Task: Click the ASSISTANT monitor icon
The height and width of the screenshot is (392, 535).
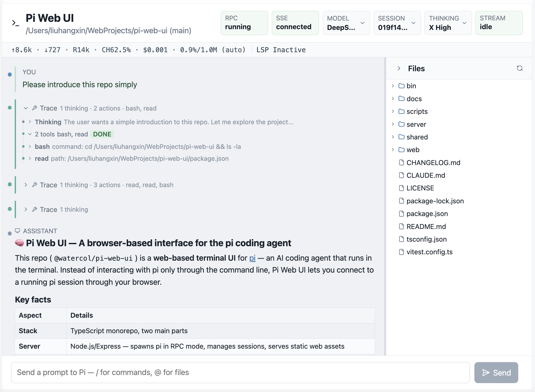Action: (x=17, y=231)
